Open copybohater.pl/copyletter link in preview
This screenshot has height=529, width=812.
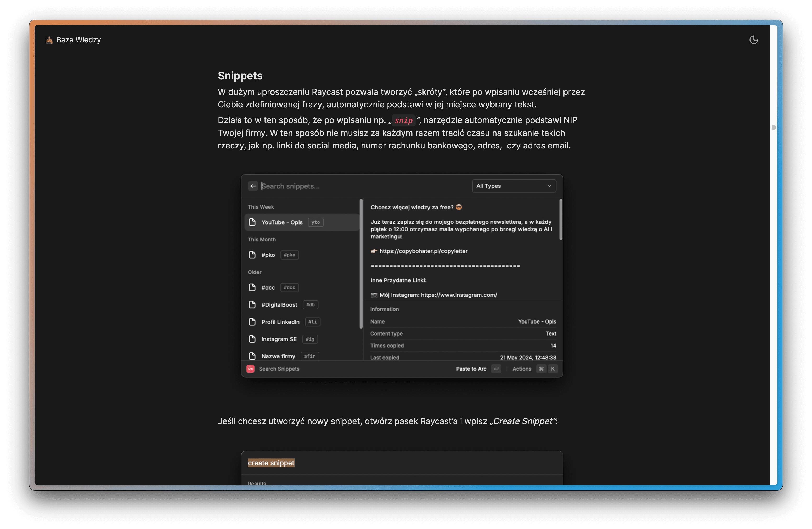click(424, 251)
